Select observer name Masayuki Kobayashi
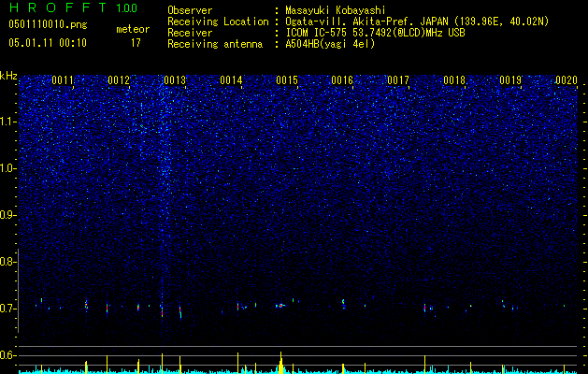This screenshot has width=588, height=374. click(x=336, y=11)
